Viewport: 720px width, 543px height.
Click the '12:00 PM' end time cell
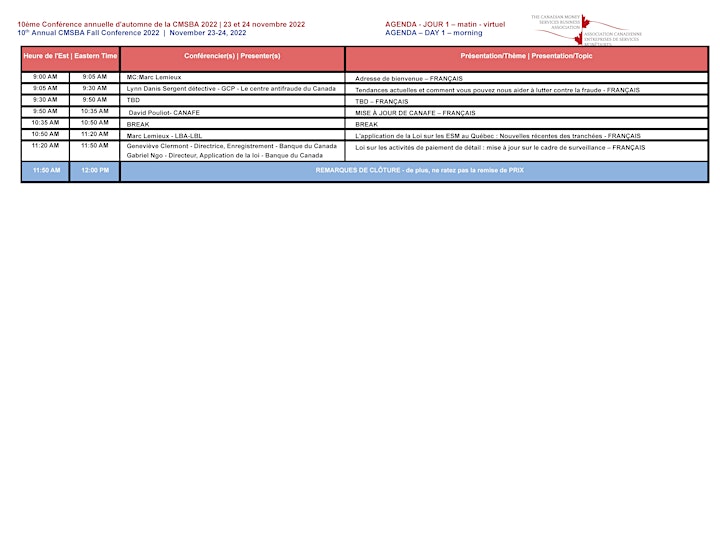pos(95,170)
